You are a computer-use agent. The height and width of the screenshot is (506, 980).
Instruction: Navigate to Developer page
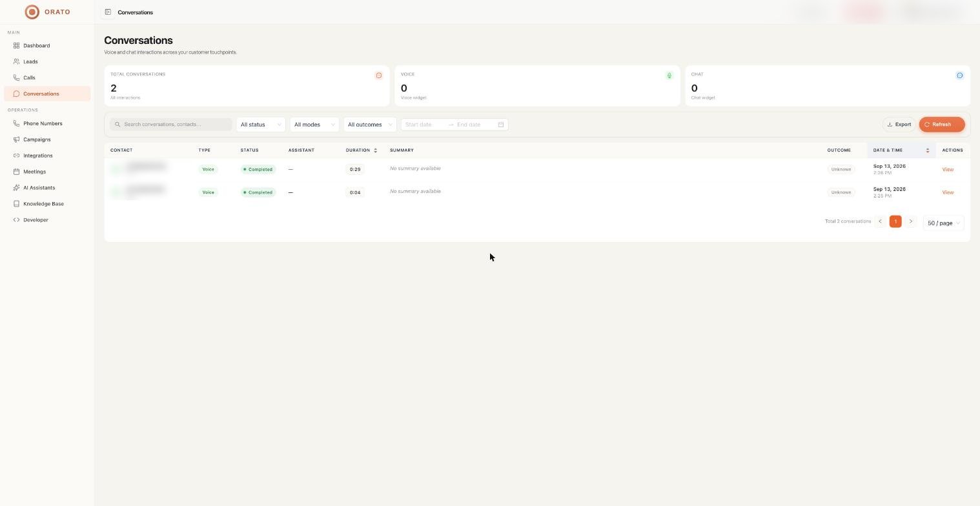47,221
